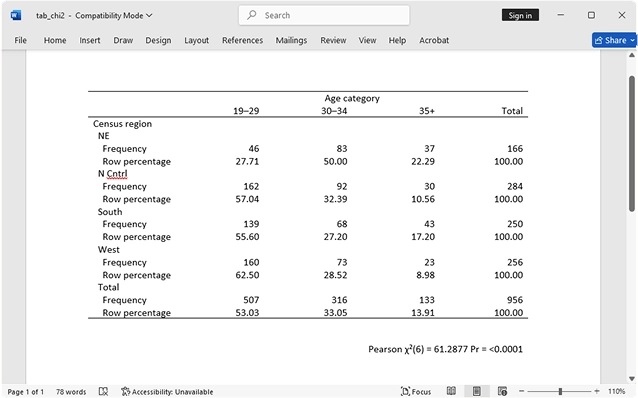This screenshot has height=398, width=638.
Task: Enable Focus mode in status bar
Action: pyautogui.click(x=416, y=391)
